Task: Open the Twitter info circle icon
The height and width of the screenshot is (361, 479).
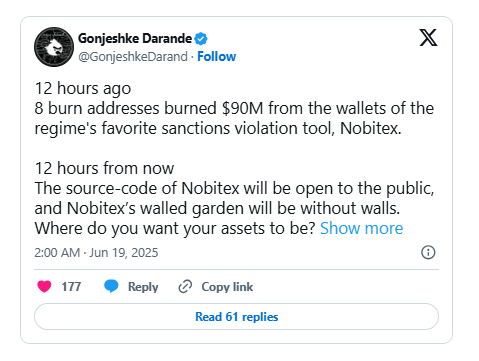Action: [428, 252]
